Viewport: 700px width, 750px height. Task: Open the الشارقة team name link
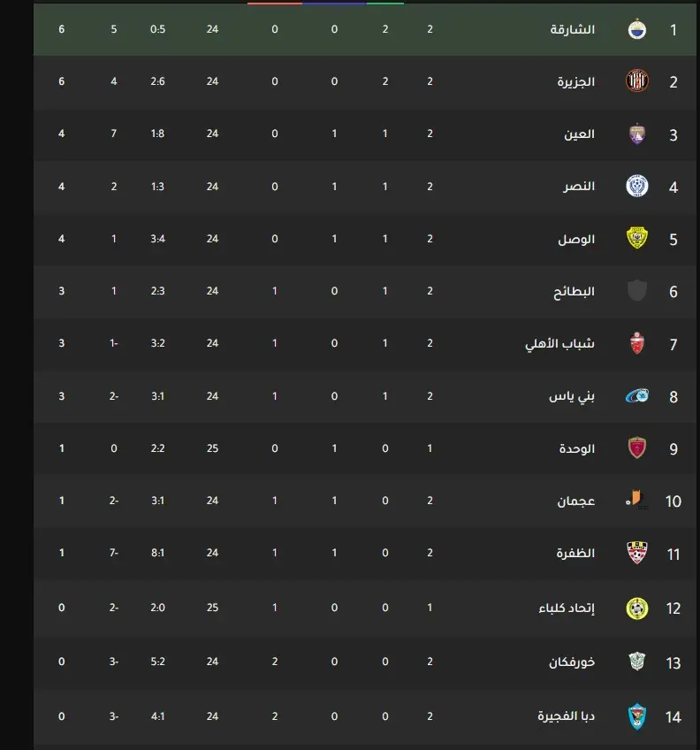pos(573,30)
